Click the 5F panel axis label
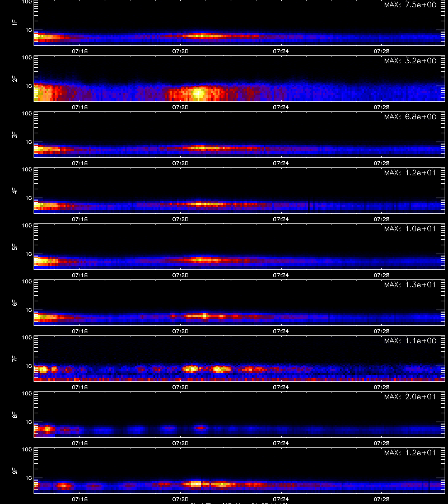The height and width of the screenshot is (504, 448). tap(14, 246)
